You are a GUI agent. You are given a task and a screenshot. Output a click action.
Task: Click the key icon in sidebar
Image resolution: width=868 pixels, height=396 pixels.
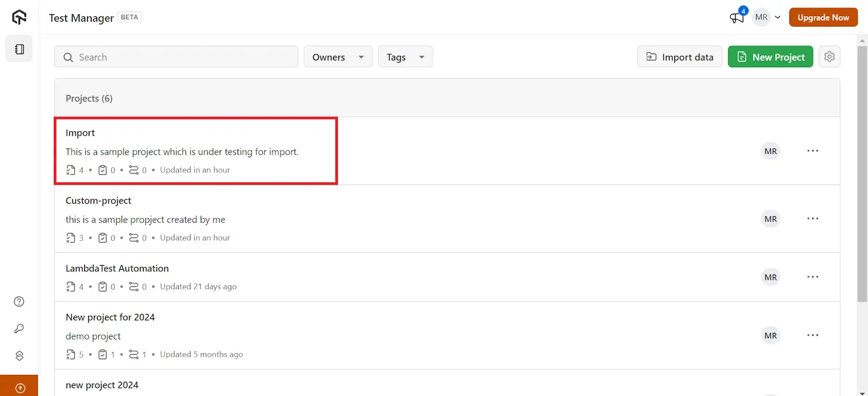pyautogui.click(x=19, y=329)
